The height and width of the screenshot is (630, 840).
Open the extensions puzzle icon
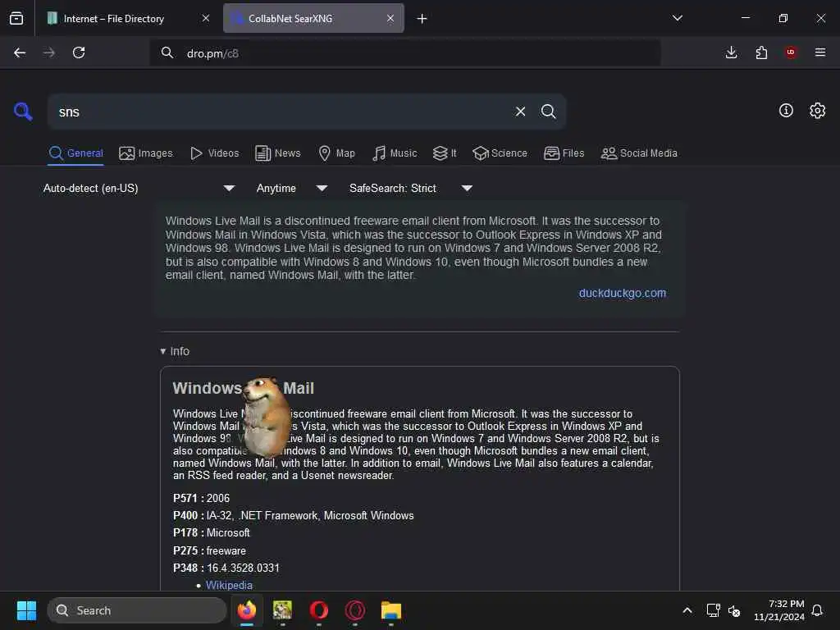click(x=761, y=52)
